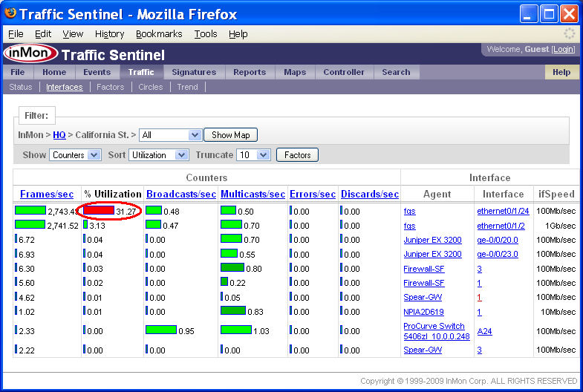Open Spear-GW interface 3 link
The width and height of the screenshot is (583, 392).
(x=480, y=350)
